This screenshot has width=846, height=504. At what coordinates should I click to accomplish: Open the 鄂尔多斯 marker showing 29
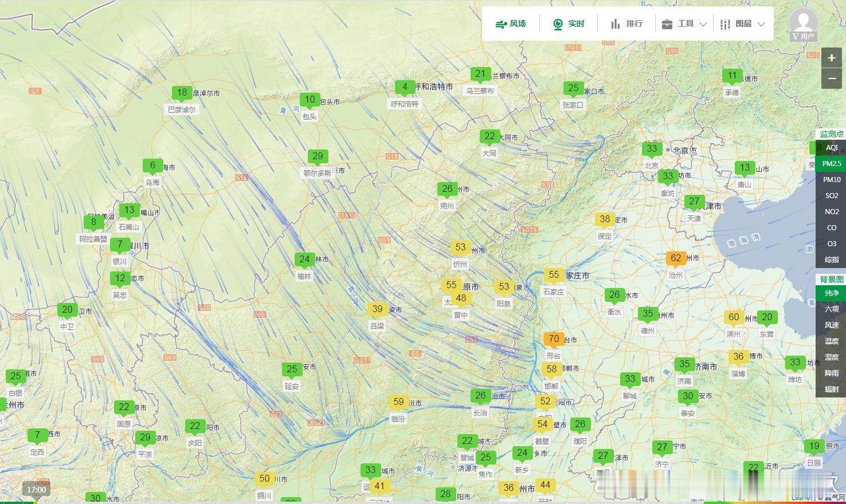coord(318,157)
